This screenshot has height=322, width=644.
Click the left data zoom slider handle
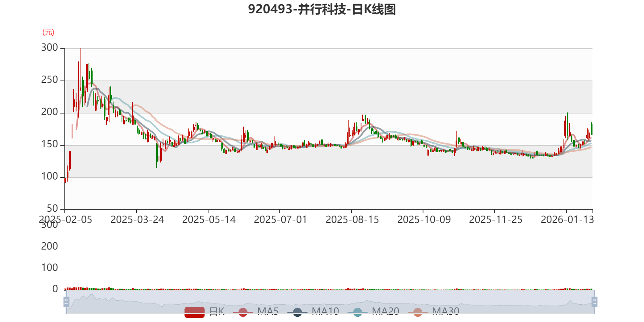coord(66,302)
